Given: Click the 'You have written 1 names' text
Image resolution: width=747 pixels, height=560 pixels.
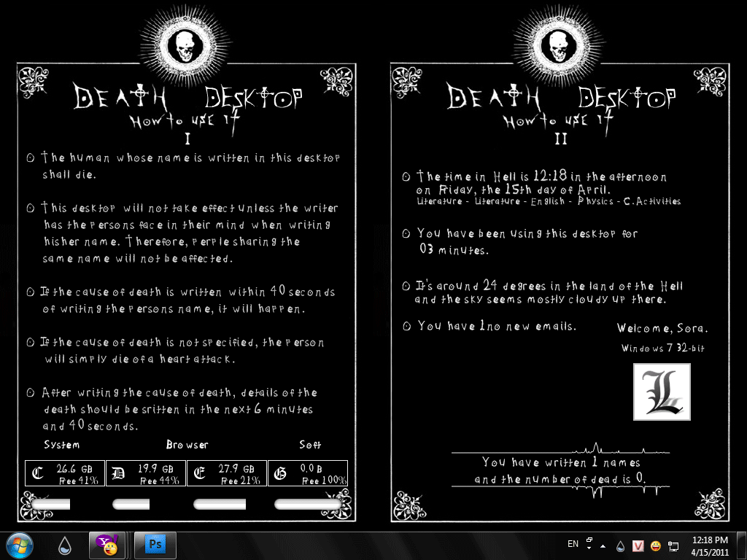Looking at the screenshot, I should tap(561, 462).
